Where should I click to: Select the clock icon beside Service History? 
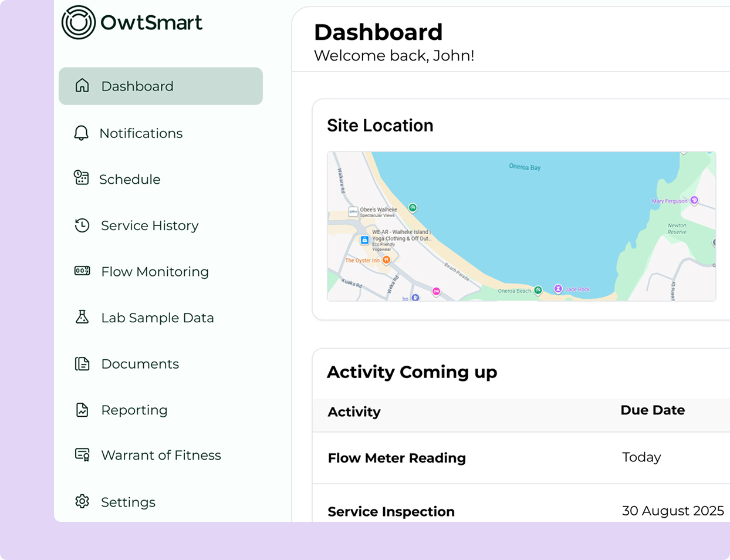pos(82,225)
